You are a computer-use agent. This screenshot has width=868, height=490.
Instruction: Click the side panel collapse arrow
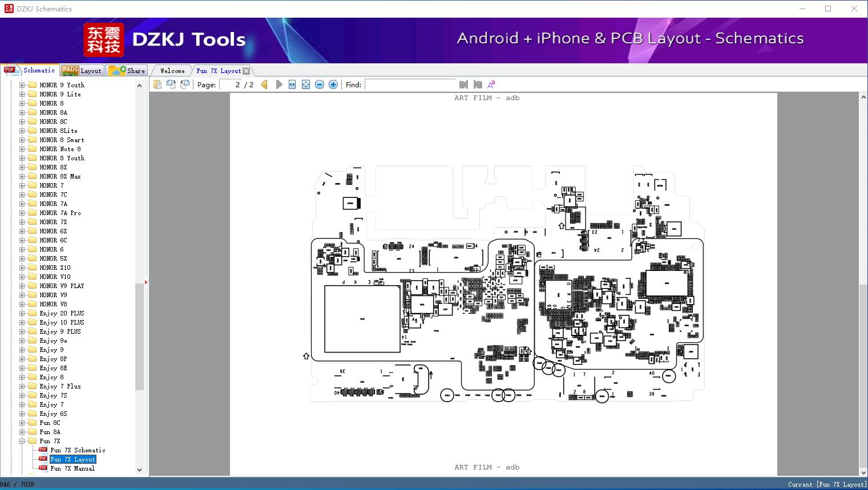pyautogui.click(x=146, y=282)
